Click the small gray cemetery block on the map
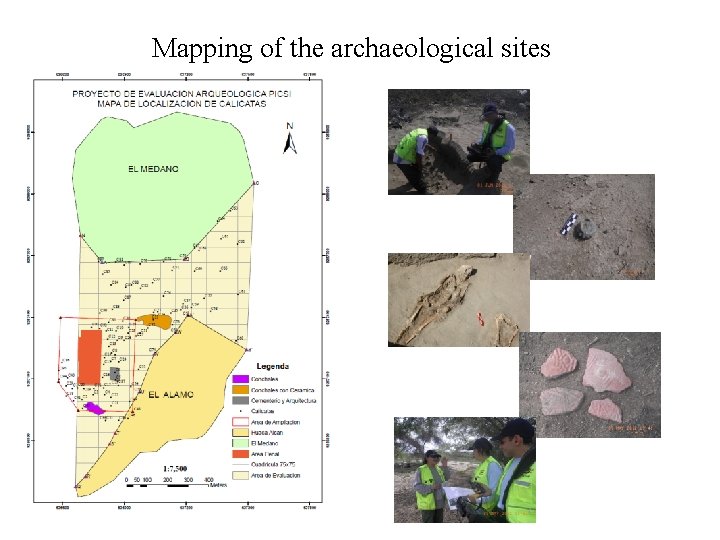The height and width of the screenshot is (540, 720). (x=115, y=374)
